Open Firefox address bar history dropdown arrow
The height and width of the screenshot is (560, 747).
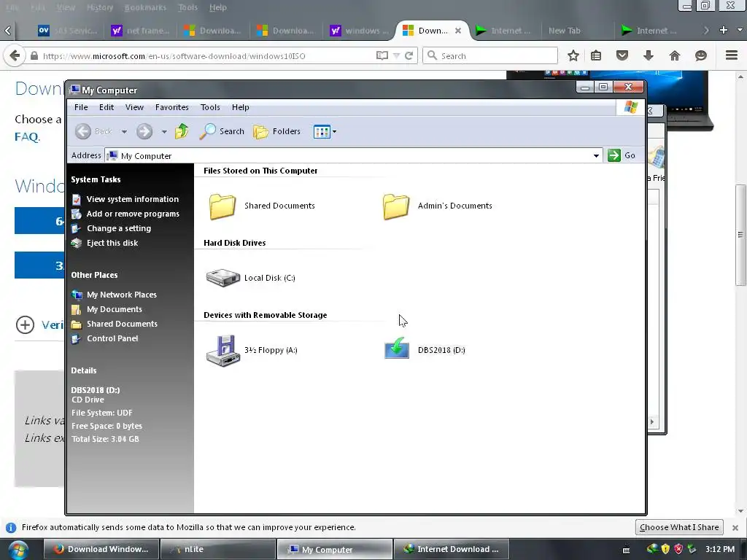(396, 55)
